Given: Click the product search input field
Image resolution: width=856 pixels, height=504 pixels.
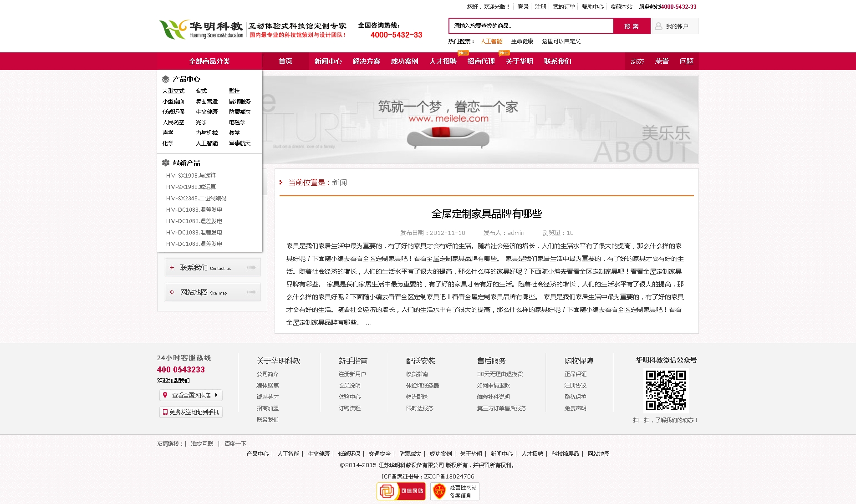Looking at the screenshot, I should point(531,26).
